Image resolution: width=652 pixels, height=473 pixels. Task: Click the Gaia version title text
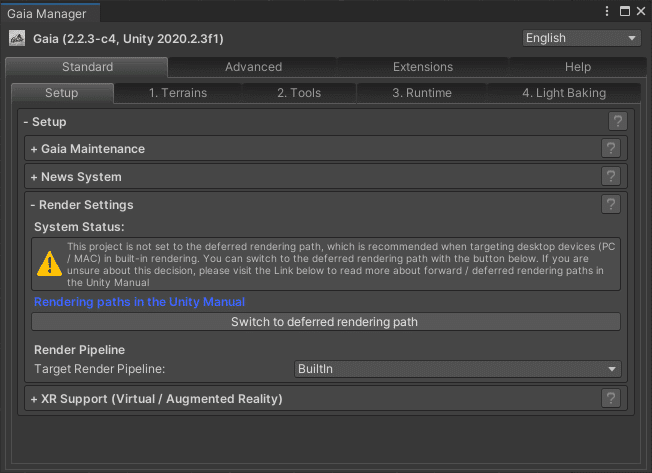point(128,39)
